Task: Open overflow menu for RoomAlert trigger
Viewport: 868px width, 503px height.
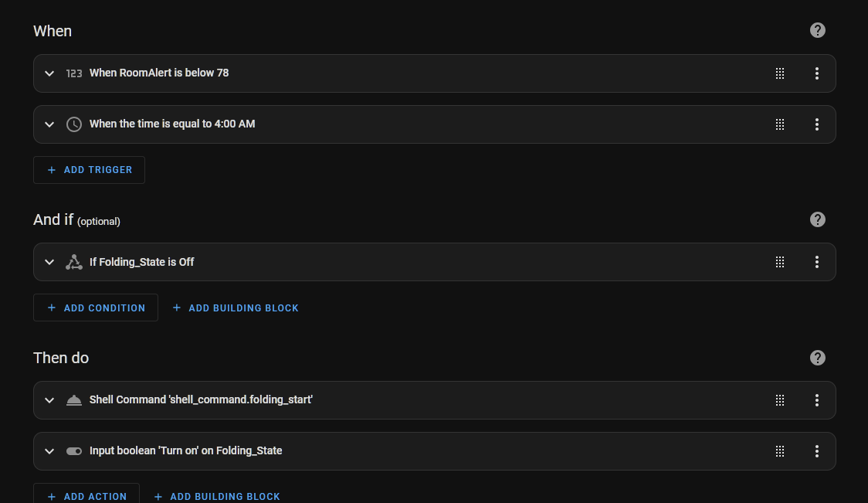Action: [816, 73]
